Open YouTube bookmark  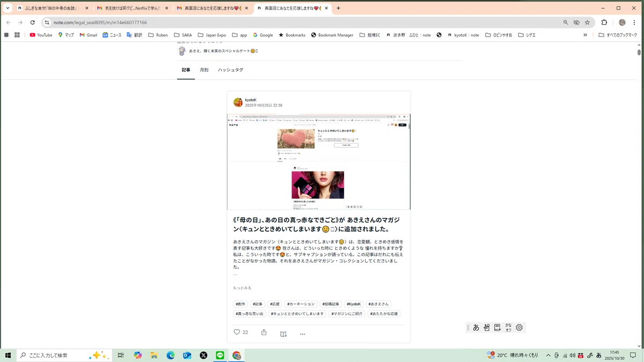pyautogui.click(x=41, y=35)
